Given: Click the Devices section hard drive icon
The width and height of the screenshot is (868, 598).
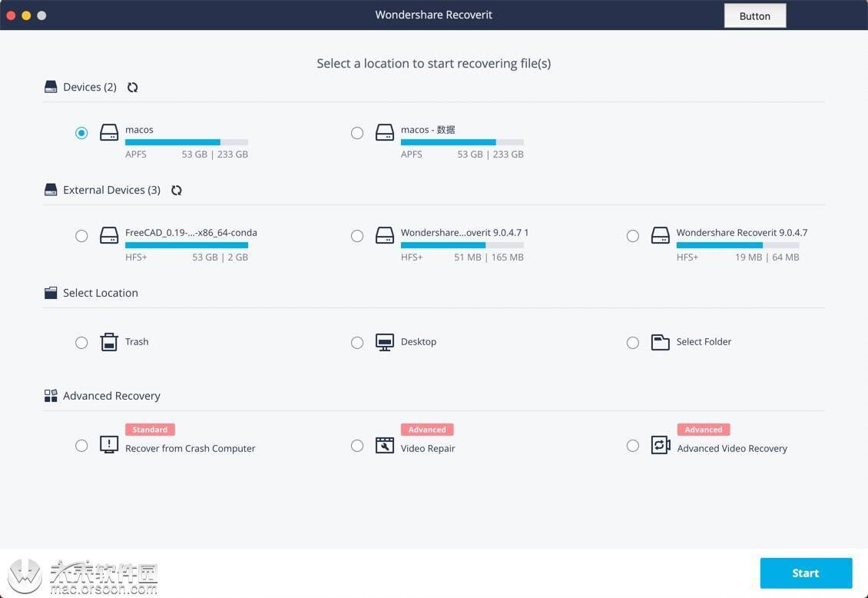Looking at the screenshot, I should pyautogui.click(x=51, y=87).
